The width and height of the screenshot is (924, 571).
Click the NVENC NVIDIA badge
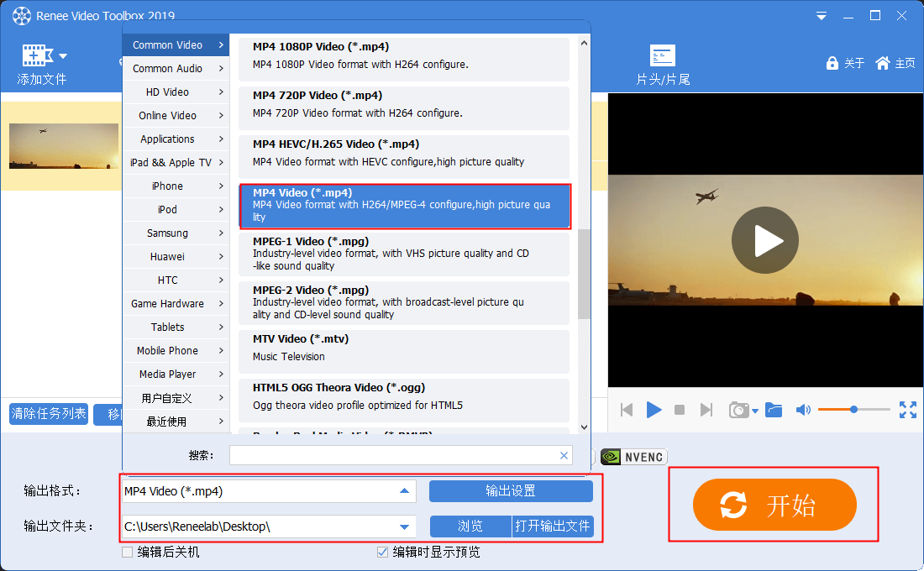click(x=634, y=457)
